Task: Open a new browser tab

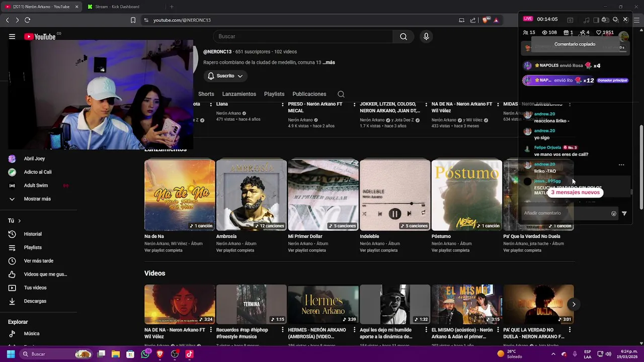Action: click(x=172, y=7)
